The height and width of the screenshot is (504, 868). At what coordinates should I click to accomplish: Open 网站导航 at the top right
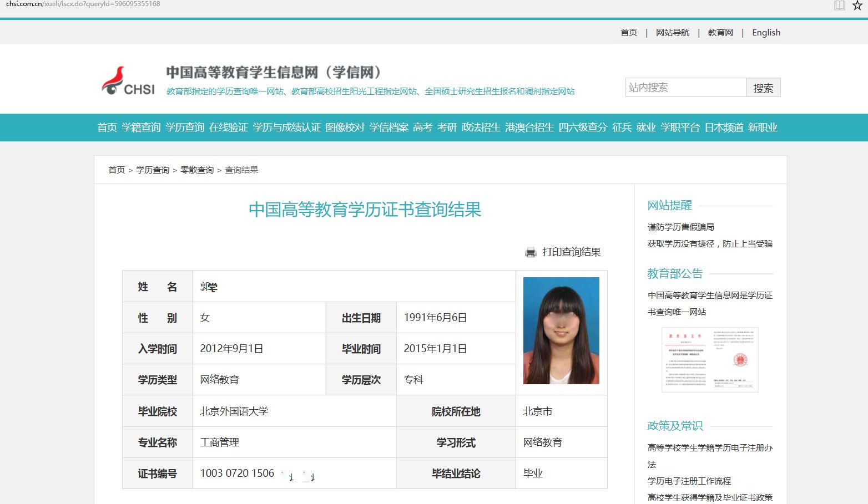(x=673, y=32)
